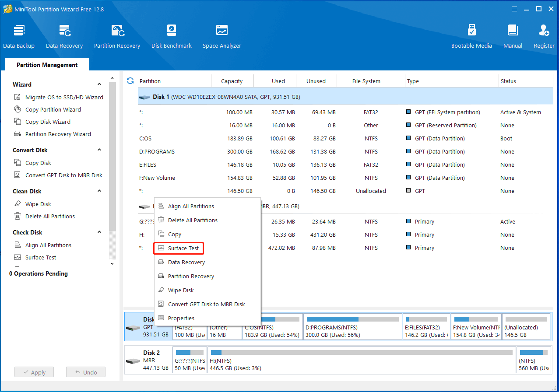Viewport: 559px width, 392px height.
Task: Click the sidebar Align All Partitions icon
Action: (18, 245)
